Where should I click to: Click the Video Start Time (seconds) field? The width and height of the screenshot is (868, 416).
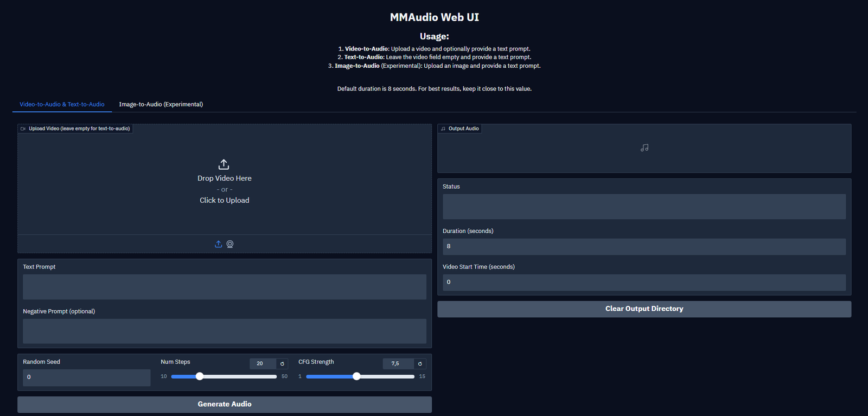pos(644,282)
